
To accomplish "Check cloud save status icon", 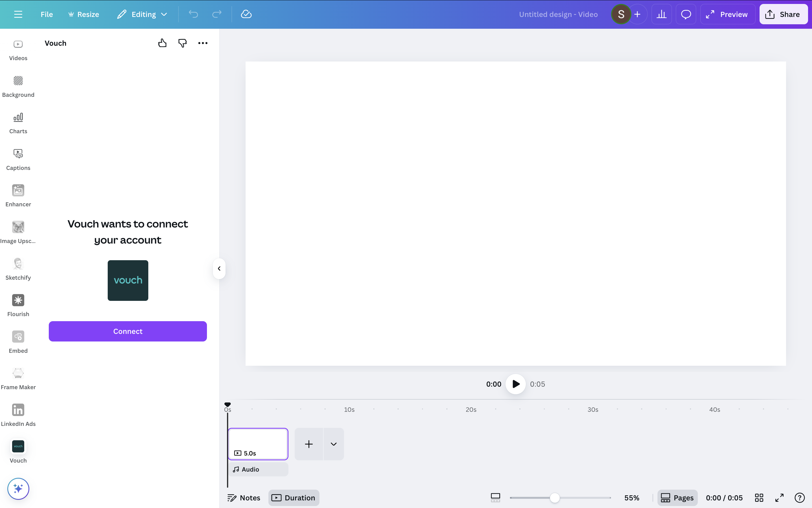I will pyautogui.click(x=246, y=14).
